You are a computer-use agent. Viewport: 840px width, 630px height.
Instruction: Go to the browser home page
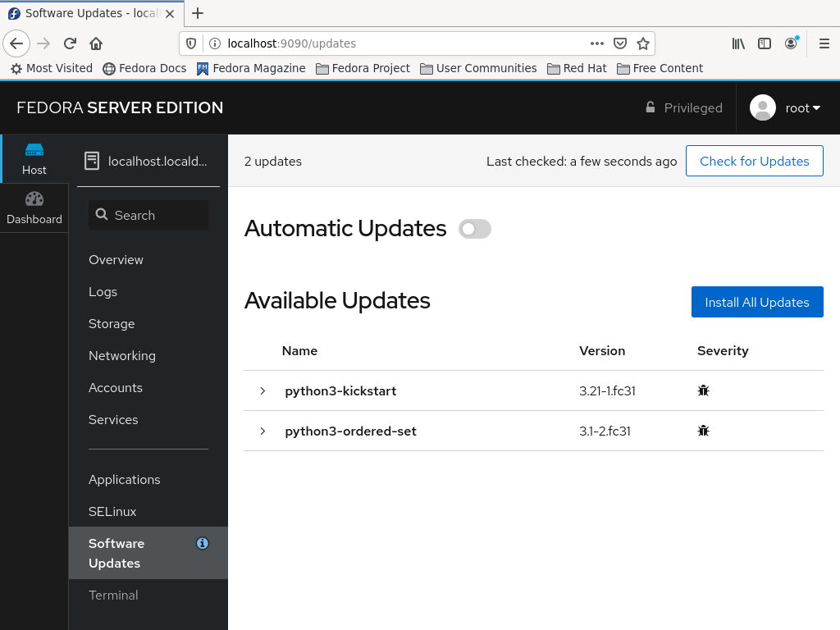[x=96, y=43]
